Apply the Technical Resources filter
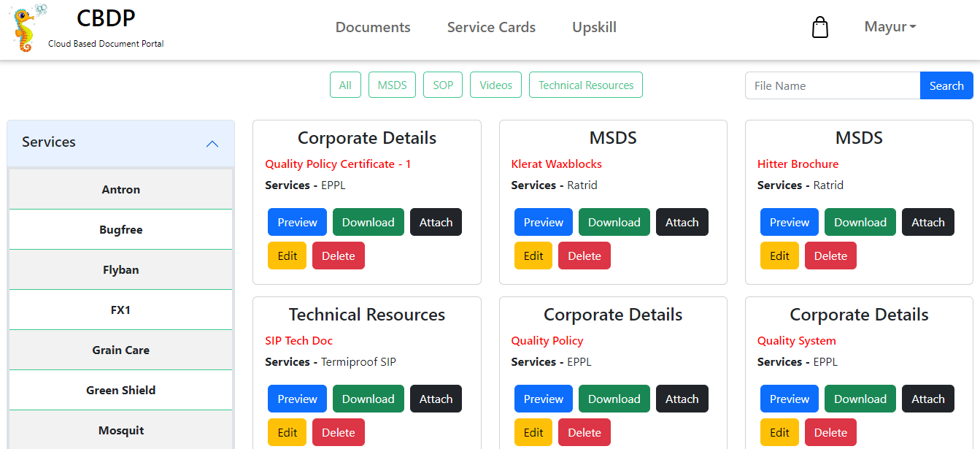The height and width of the screenshot is (449, 980). (x=586, y=85)
